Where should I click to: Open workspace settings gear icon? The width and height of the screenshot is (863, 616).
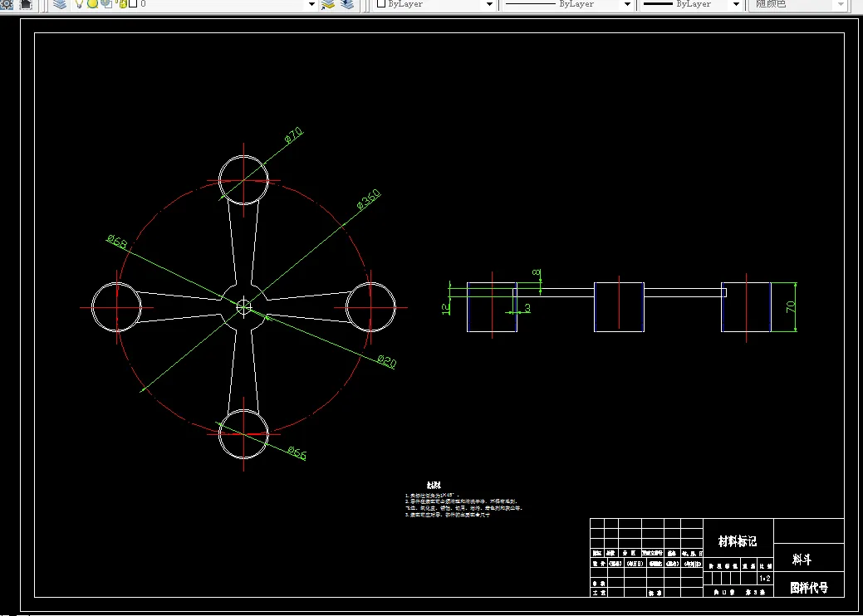pyautogui.click(x=6, y=4)
